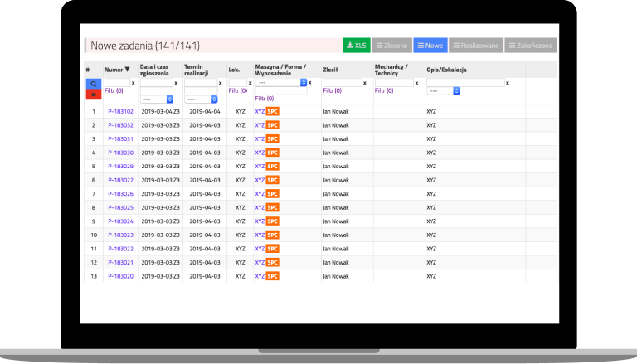Open Maszyna / Forma / Wyposażenie dropdown
The width and height of the screenshot is (637, 364).
coord(280,82)
